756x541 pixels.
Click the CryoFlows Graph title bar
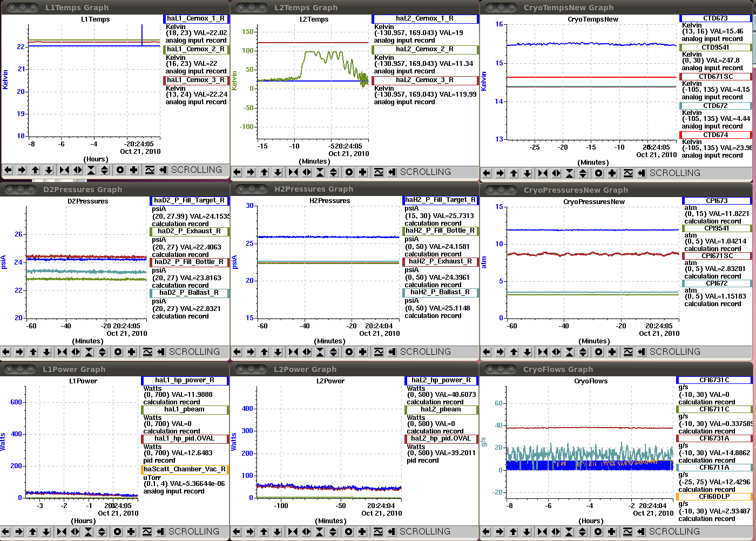[x=616, y=369]
